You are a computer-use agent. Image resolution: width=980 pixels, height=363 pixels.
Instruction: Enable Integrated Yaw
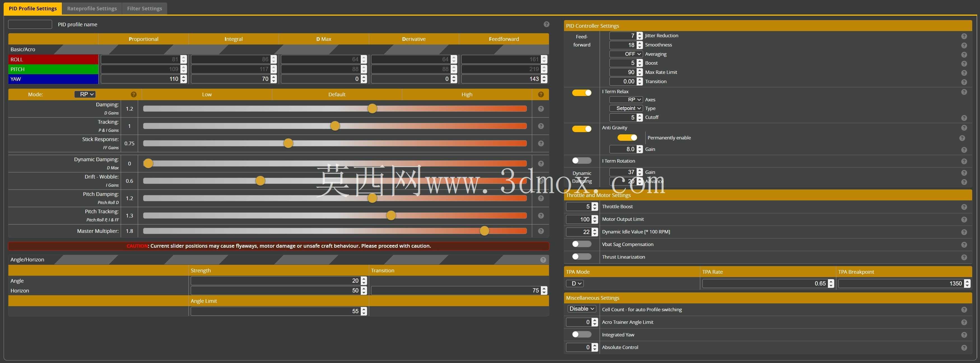(x=582, y=334)
